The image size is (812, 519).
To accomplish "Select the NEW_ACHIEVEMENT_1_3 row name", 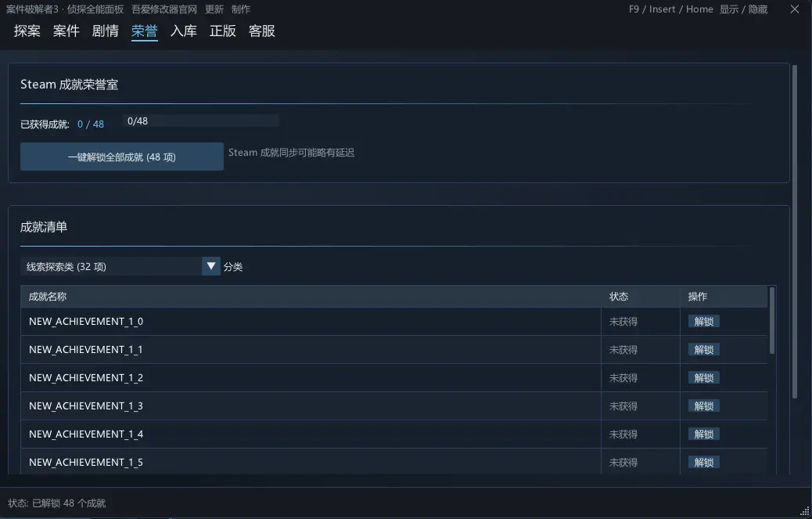I will [x=86, y=405].
